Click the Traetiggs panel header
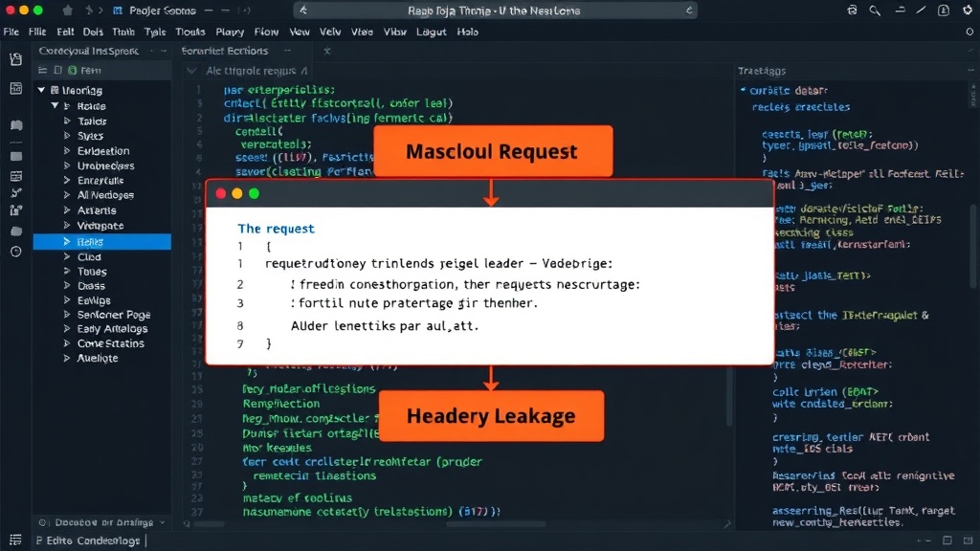This screenshot has width=980, height=551. (761, 71)
